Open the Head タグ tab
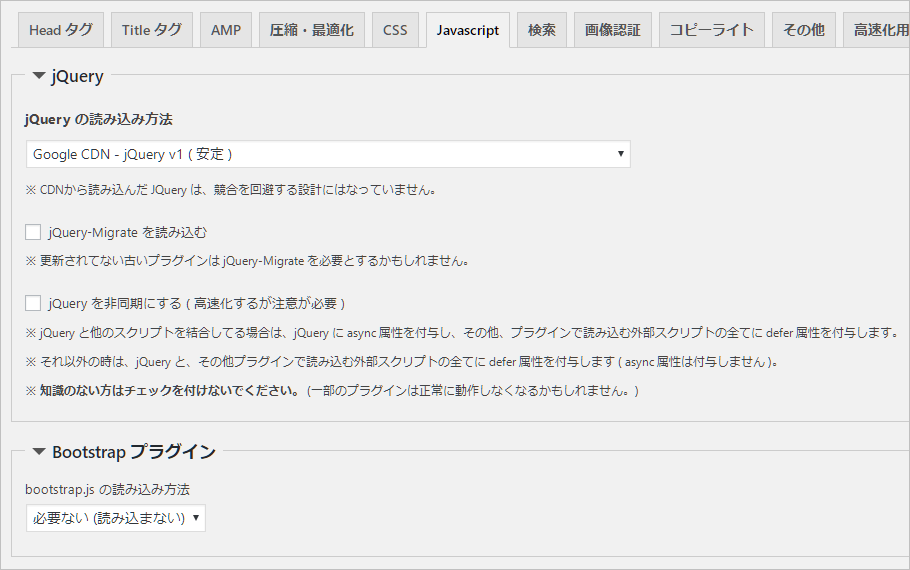The height and width of the screenshot is (570, 910). click(61, 30)
